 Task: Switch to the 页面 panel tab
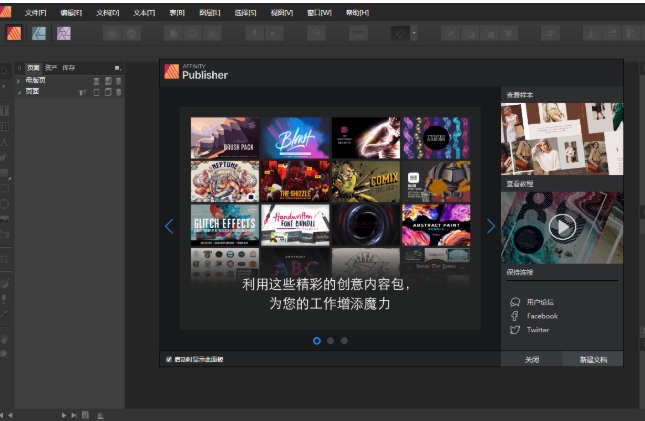(x=33, y=68)
